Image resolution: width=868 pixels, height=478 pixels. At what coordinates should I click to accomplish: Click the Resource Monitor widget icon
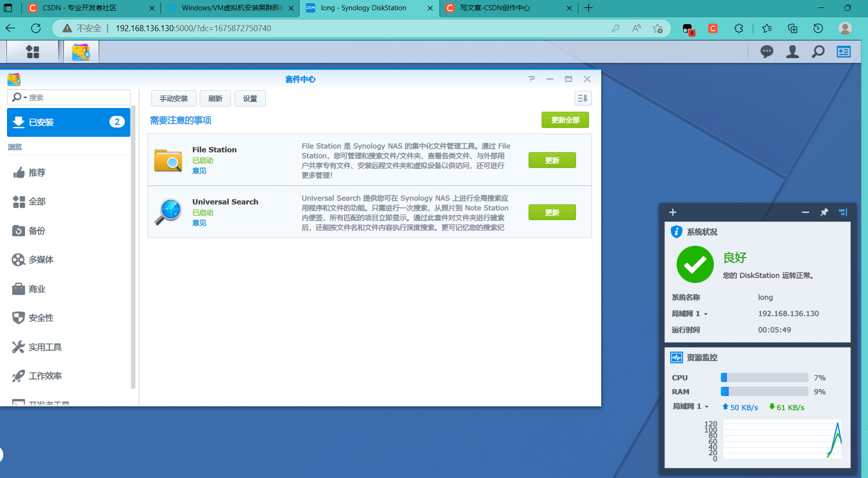pos(676,357)
